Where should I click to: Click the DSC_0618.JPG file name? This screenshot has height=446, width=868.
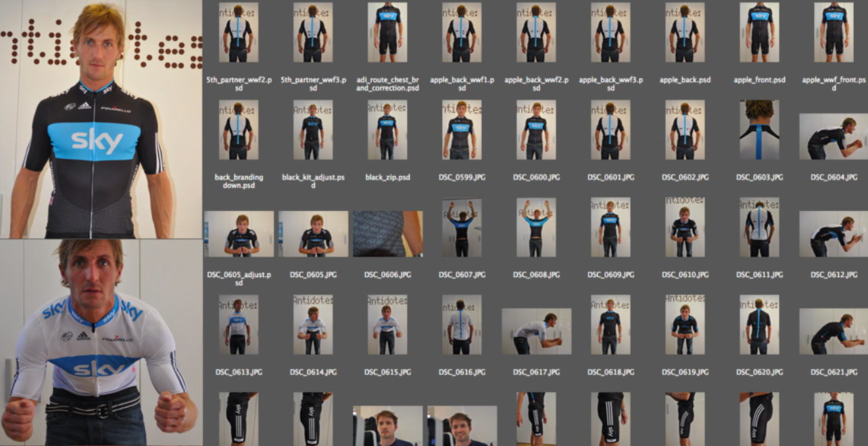(610, 372)
